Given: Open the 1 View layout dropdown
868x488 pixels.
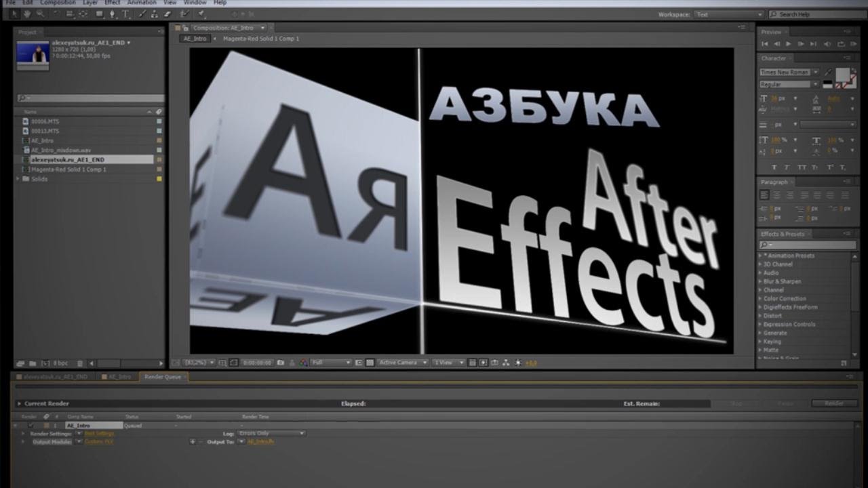Looking at the screenshot, I should (449, 363).
